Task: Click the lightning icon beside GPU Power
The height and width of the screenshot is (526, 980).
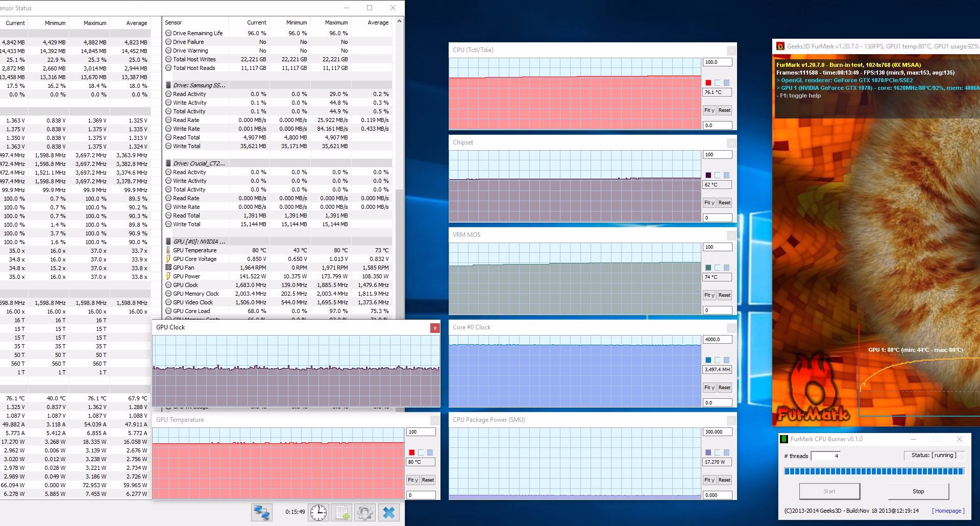Action: tap(168, 276)
